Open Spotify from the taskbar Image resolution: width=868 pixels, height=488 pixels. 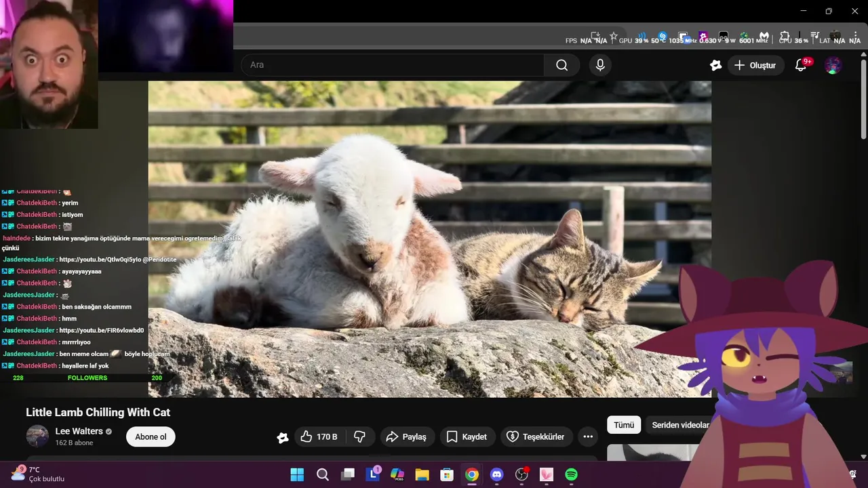pyautogui.click(x=571, y=474)
